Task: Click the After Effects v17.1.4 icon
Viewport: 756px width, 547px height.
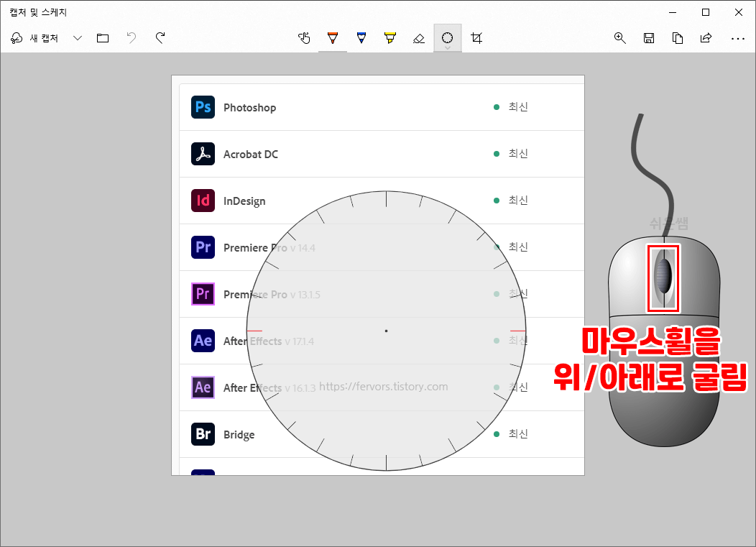Action: (203, 341)
